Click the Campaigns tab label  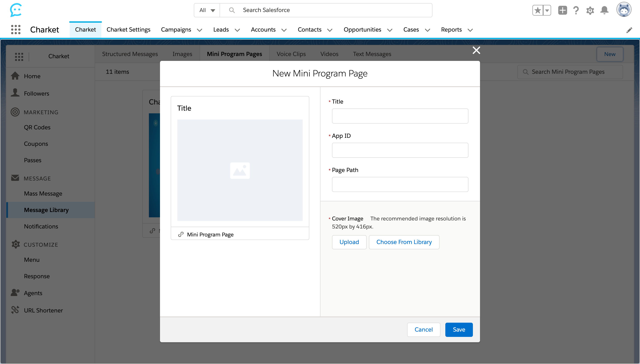[x=176, y=30]
